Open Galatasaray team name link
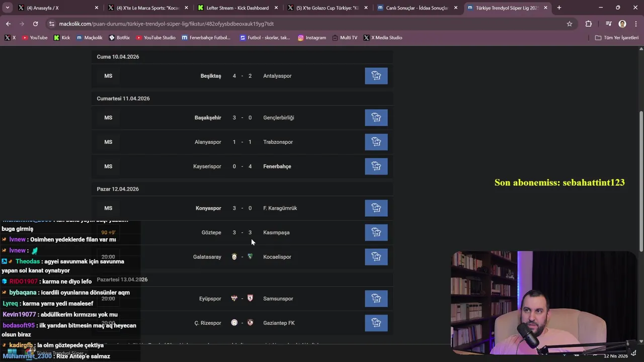The image size is (644, 362). 207,257
